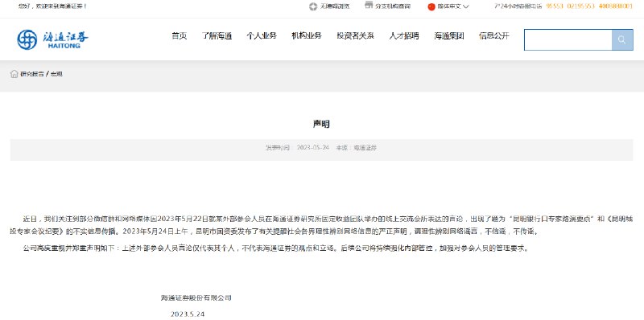The width and height of the screenshot is (644, 320).
Task: Open the 信息公开 menu
Action: pos(493,35)
